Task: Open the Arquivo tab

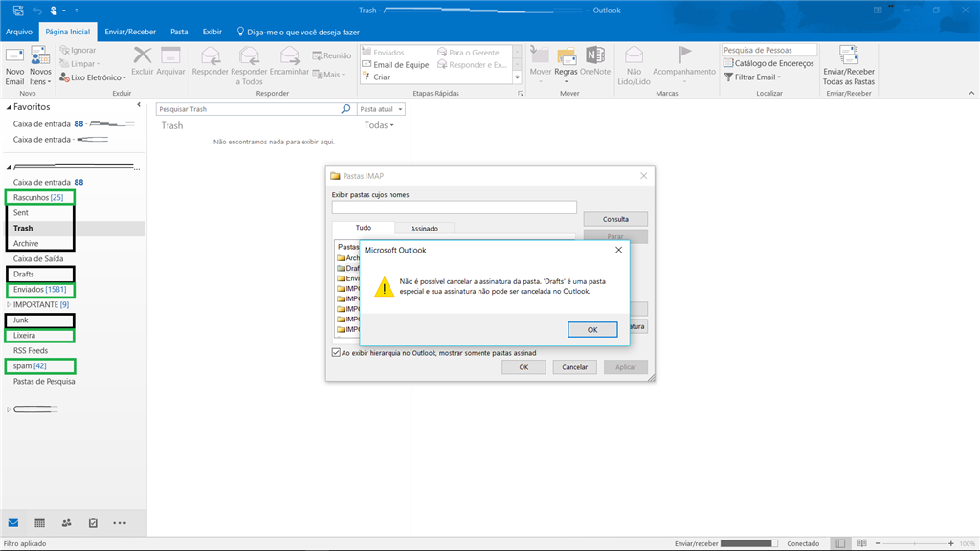Action: [x=19, y=32]
